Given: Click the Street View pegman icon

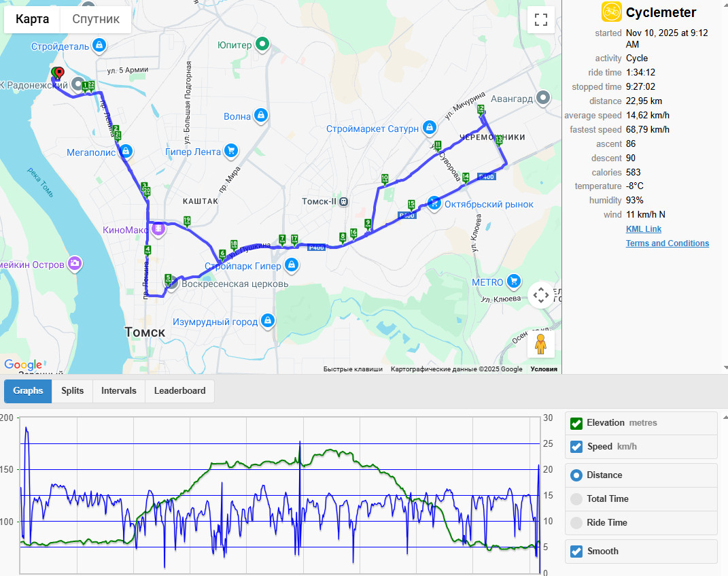Looking at the screenshot, I should point(540,344).
